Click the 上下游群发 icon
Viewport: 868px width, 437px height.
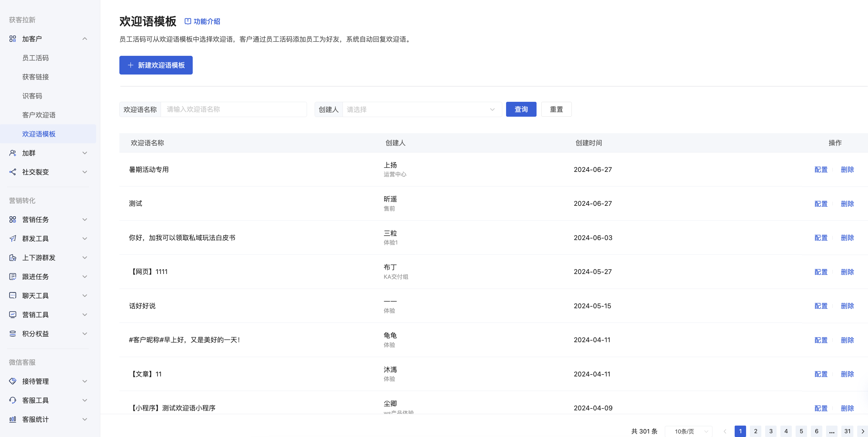[x=12, y=258]
